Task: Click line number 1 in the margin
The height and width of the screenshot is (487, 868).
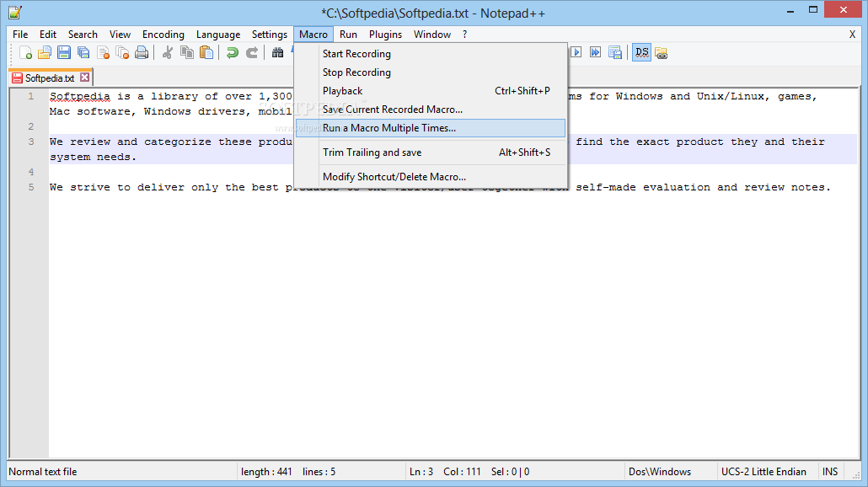Action: click(31, 96)
